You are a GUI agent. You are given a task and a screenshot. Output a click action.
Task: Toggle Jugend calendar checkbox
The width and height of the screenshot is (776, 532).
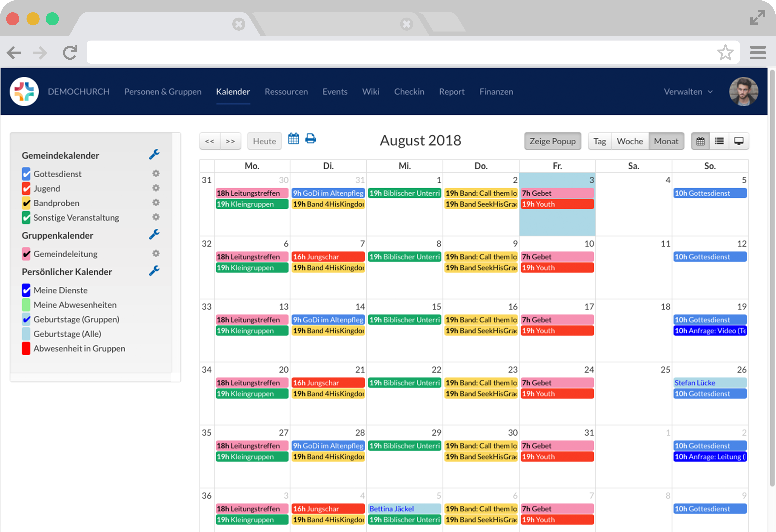[26, 189]
